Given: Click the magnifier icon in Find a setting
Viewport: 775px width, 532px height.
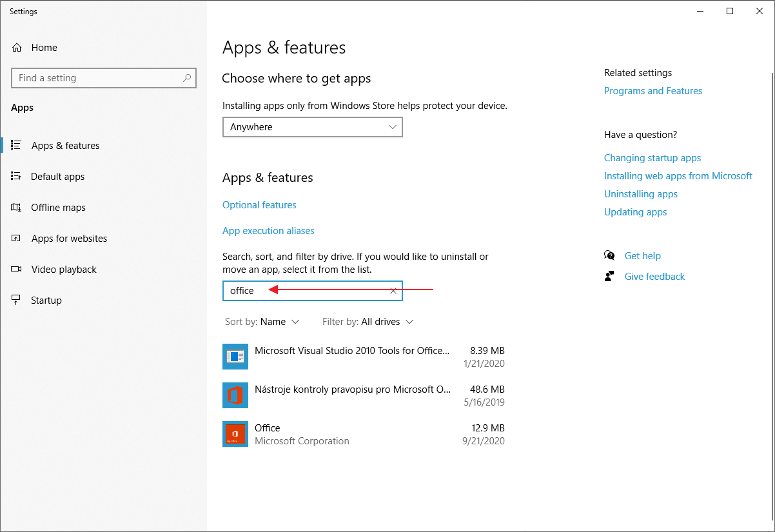Looking at the screenshot, I should tap(187, 78).
